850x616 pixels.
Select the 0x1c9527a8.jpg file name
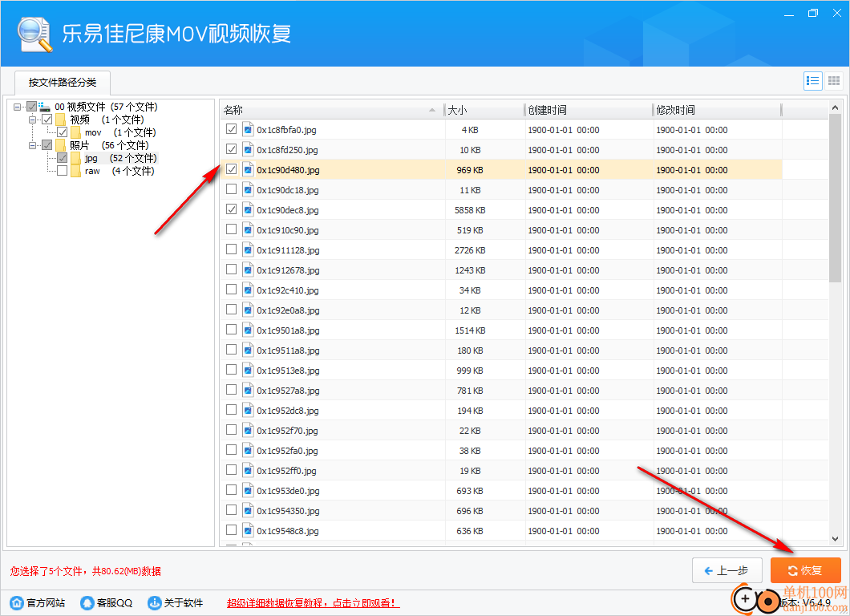288,391
